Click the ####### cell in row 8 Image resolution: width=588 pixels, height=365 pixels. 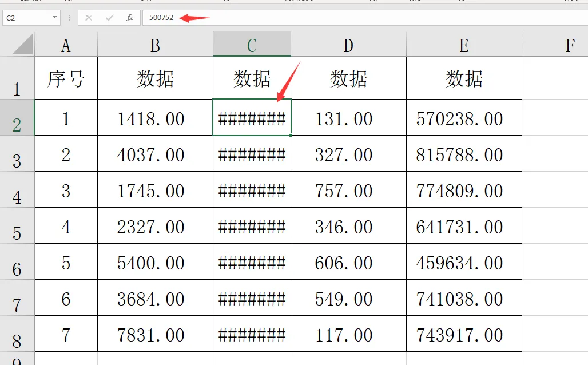252,334
